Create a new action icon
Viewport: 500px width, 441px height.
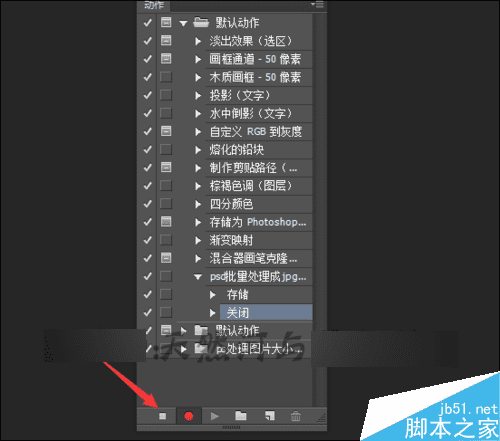pyautogui.click(x=270, y=415)
